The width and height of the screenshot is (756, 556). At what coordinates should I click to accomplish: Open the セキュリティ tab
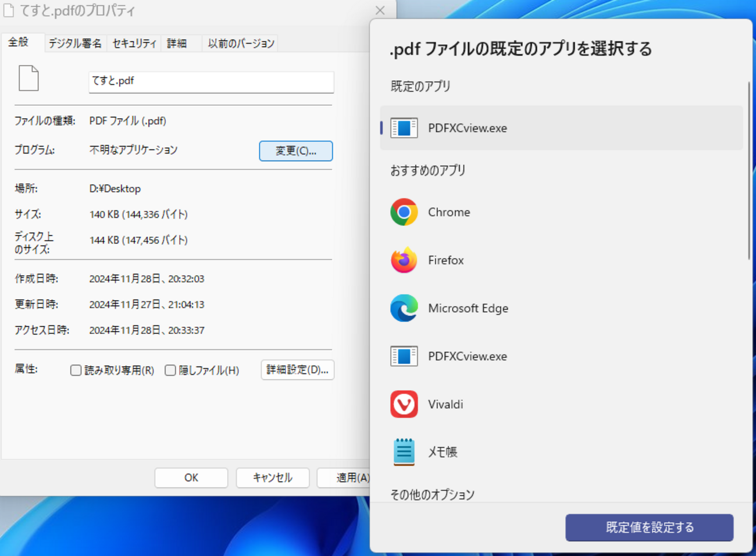(134, 43)
